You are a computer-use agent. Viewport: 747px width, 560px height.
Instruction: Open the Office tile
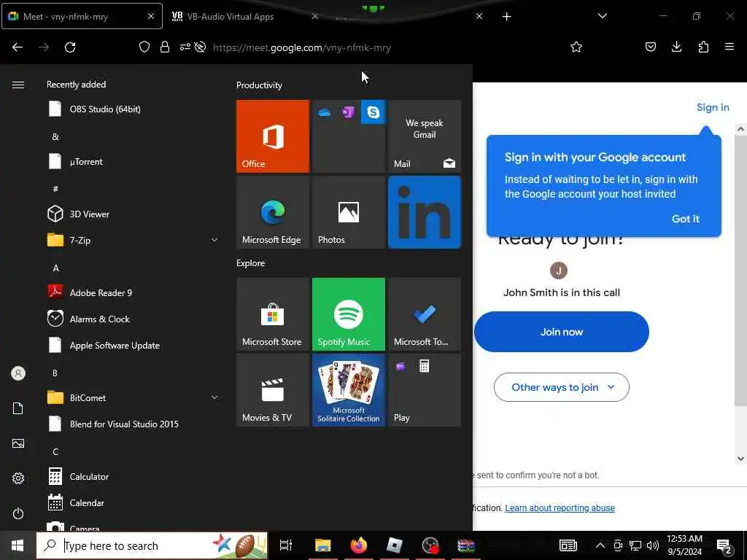(273, 136)
